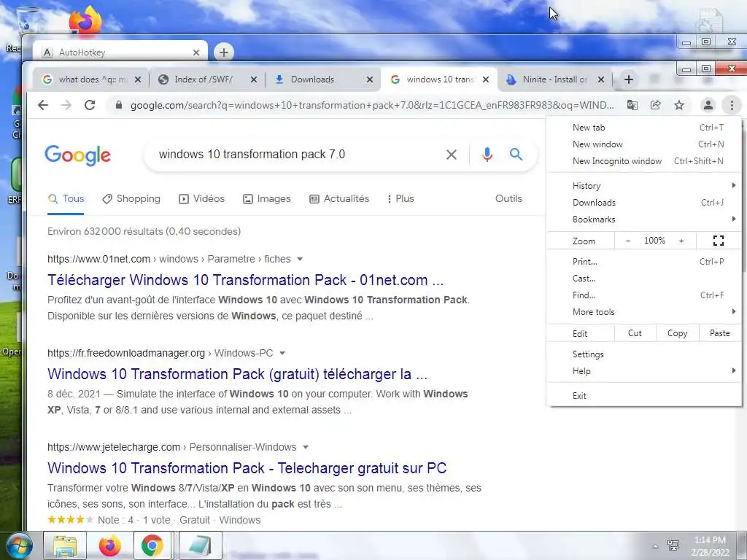Open a new tab with the plus button
Image resolution: width=747 pixels, height=560 pixels.
628,79
